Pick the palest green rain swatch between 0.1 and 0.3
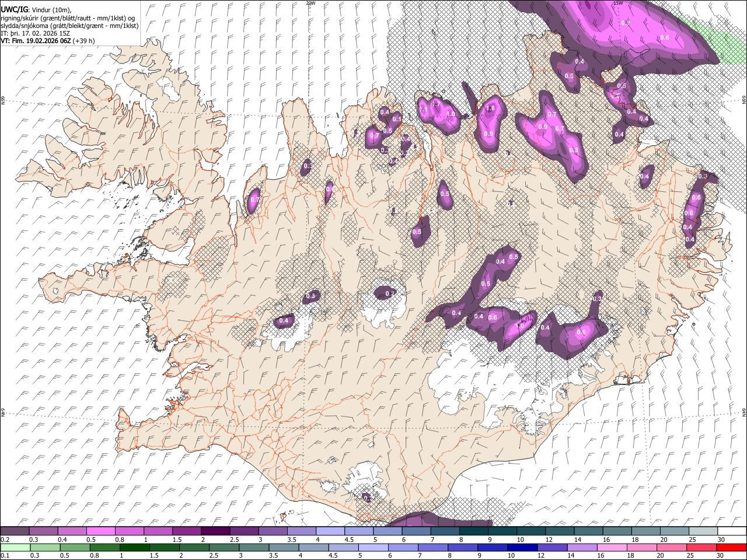The width and height of the screenshot is (747, 560). point(15,547)
